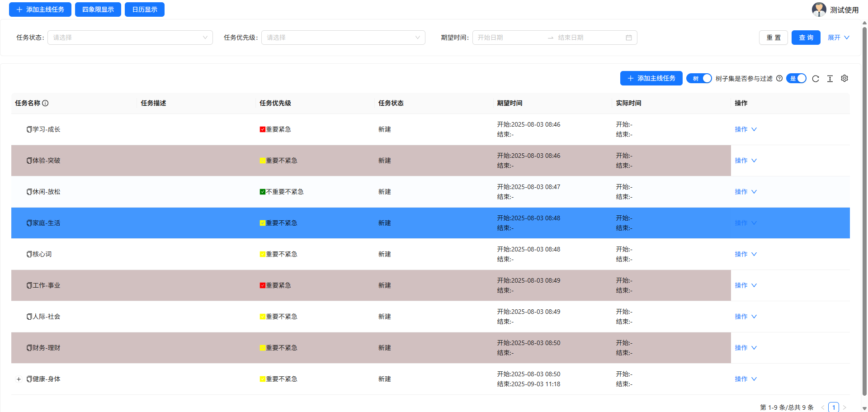Click the 重置 reset button
Screen dimensions: 868x412
773,38
